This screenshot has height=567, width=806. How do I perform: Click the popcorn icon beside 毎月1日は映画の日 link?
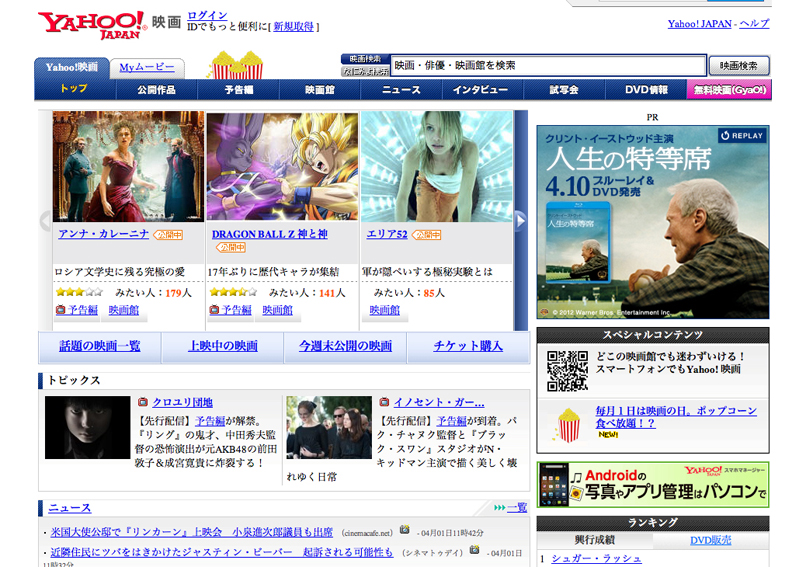(569, 424)
